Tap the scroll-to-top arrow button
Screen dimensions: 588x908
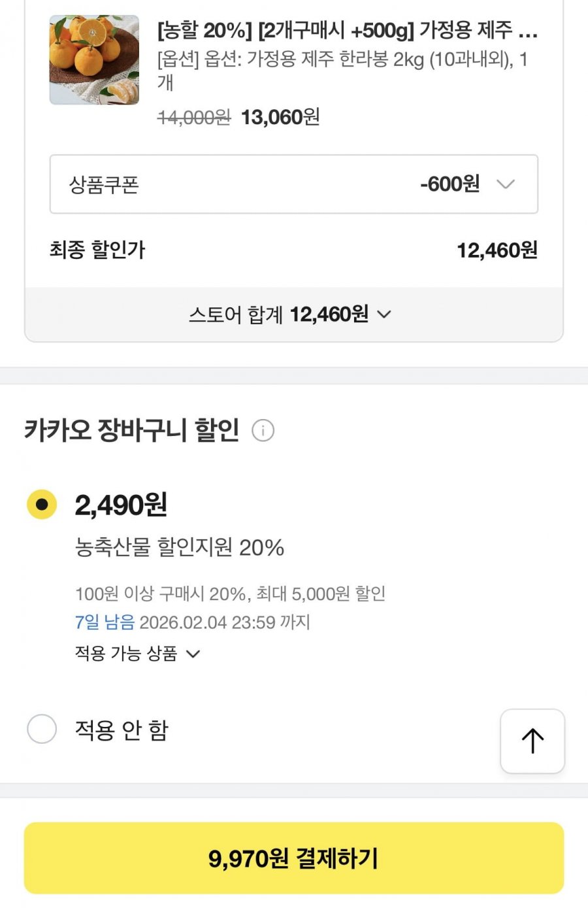tap(532, 741)
